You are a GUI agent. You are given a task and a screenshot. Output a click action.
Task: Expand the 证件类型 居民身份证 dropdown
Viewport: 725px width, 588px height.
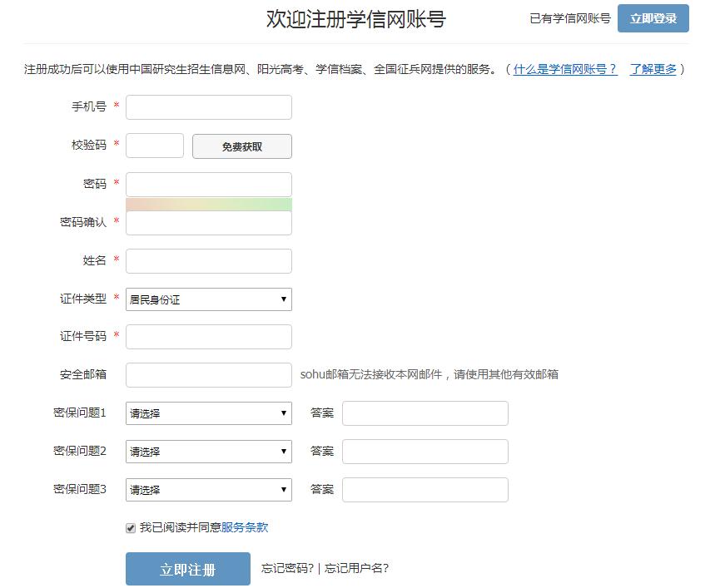(x=208, y=299)
